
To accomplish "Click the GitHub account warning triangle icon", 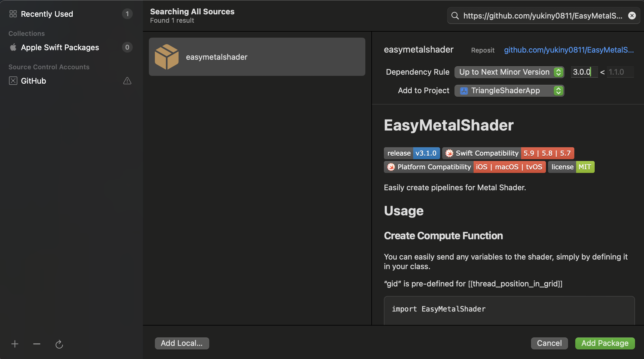I will [x=127, y=81].
